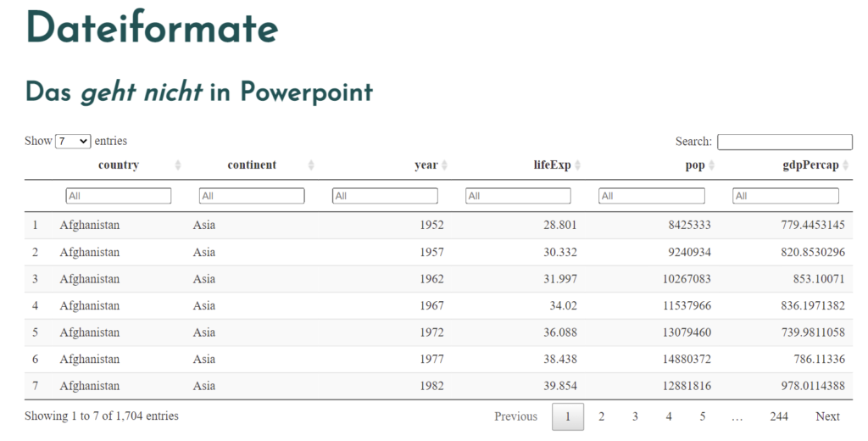Viewport: 868px width, 441px height.
Task: Sort table by continent column arrows
Action: pos(311,165)
